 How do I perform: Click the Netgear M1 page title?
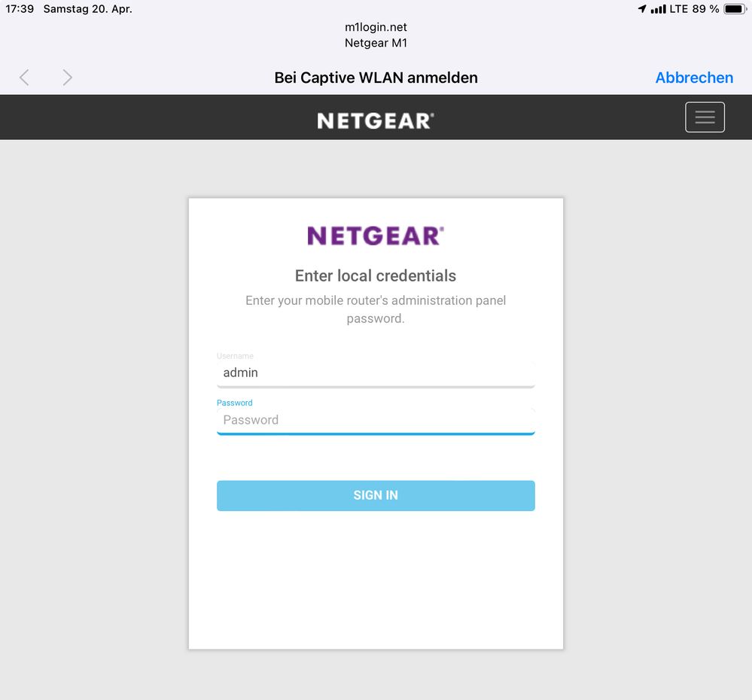pyautogui.click(x=376, y=43)
